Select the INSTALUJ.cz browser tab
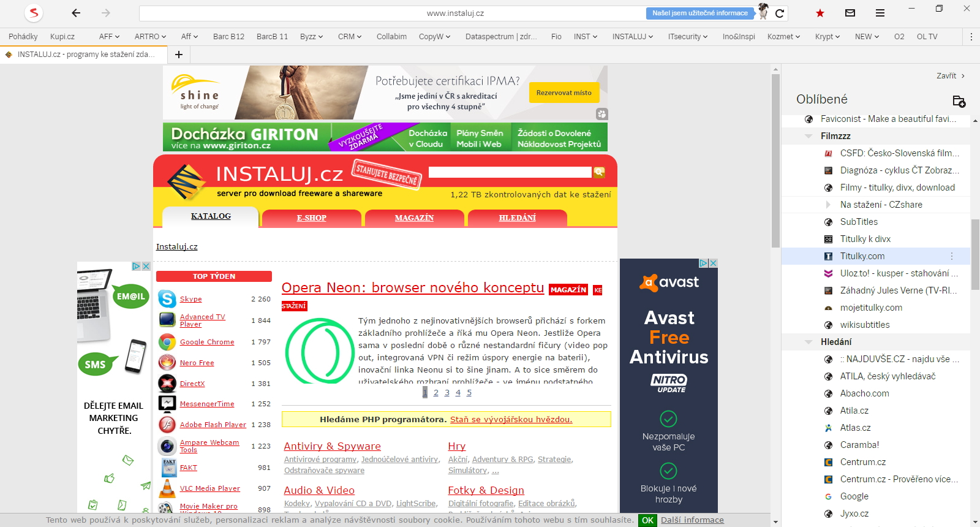Image resolution: width=980 pixels, height=527 pixels. [x=83, y=55]
